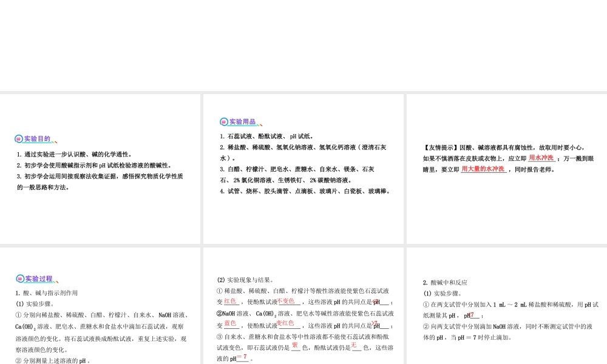Click the red answer 用大量的水冲洗
Screen dimensions: 607x364
point(483,169)
